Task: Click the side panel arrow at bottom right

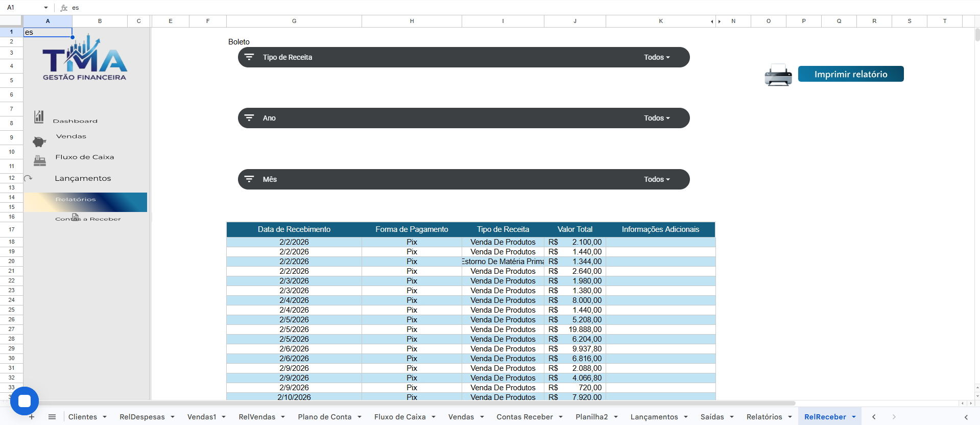Action: [x=966, y=417]
